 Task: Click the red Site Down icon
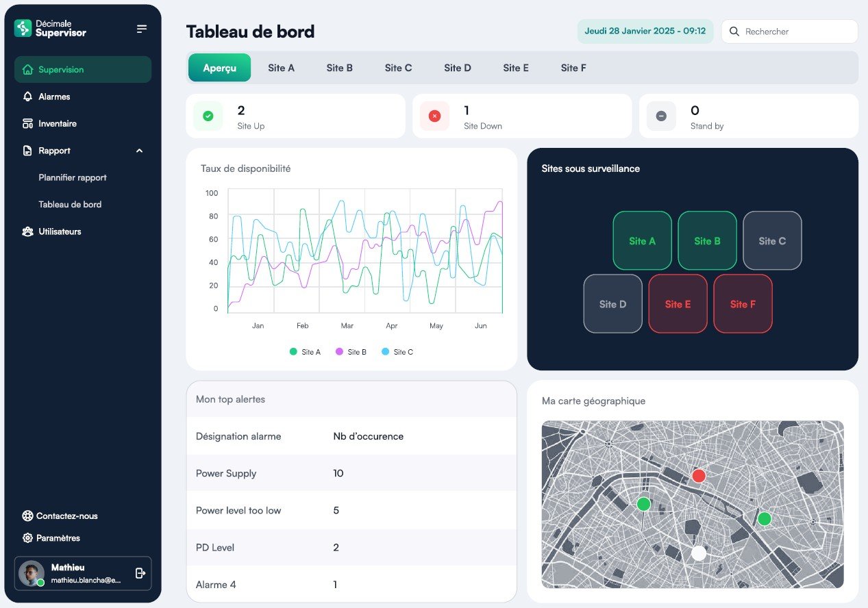[x=434, y=116]
